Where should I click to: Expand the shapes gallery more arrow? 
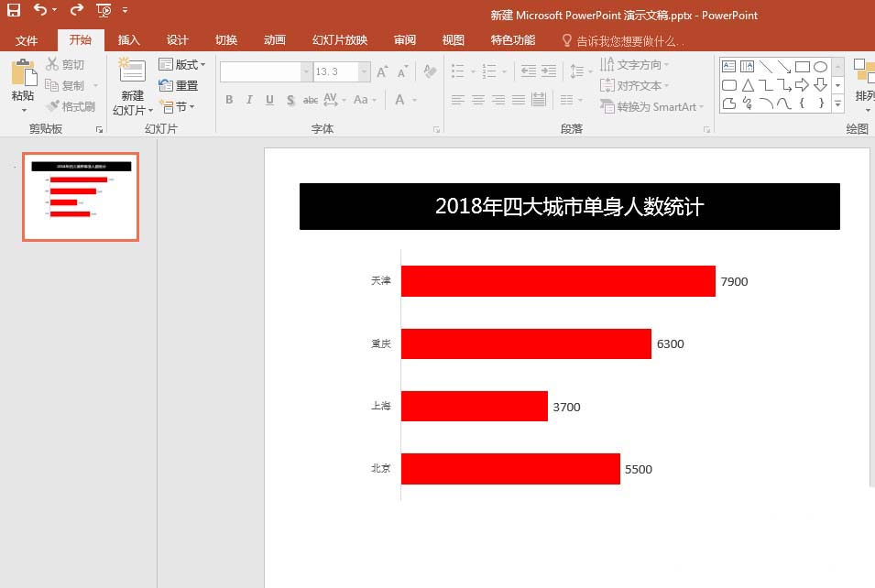(x=837, y=103)
